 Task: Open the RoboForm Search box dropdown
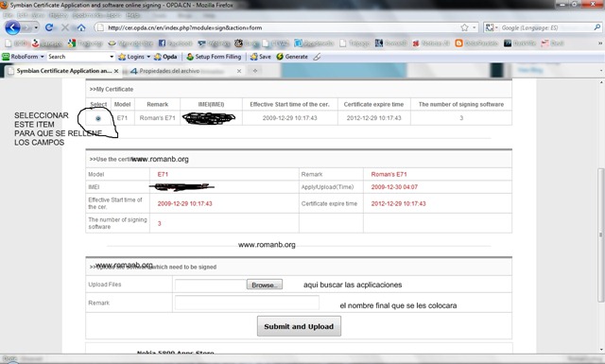point(112,57)
